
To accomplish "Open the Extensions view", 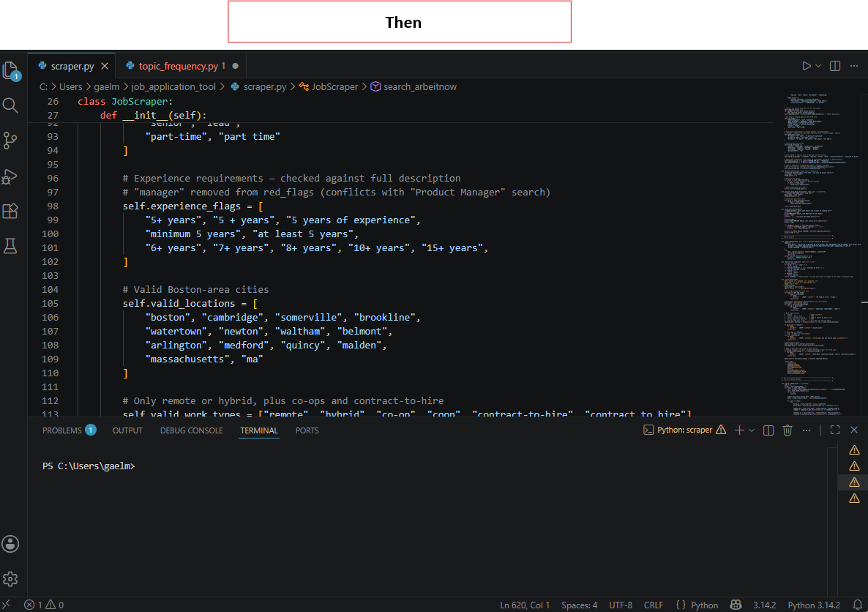I will coord(10,211).
